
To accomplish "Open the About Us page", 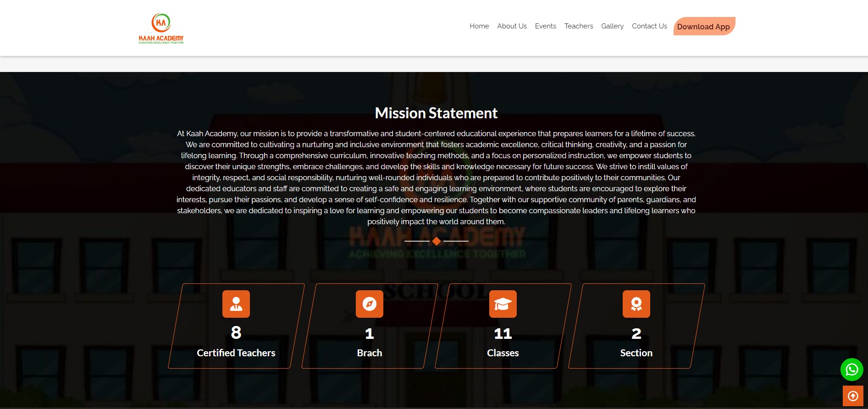I will [x=512, y=26].
